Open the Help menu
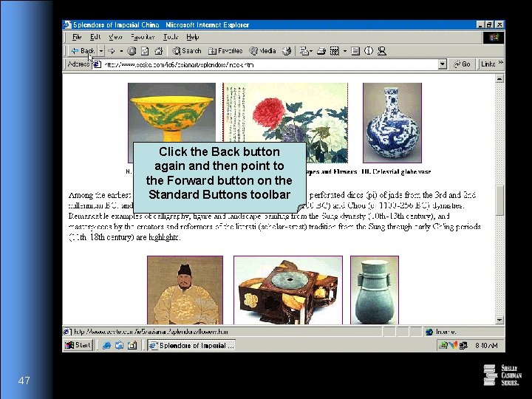Screen dimensions: 532x399 (x=192, y=37)
